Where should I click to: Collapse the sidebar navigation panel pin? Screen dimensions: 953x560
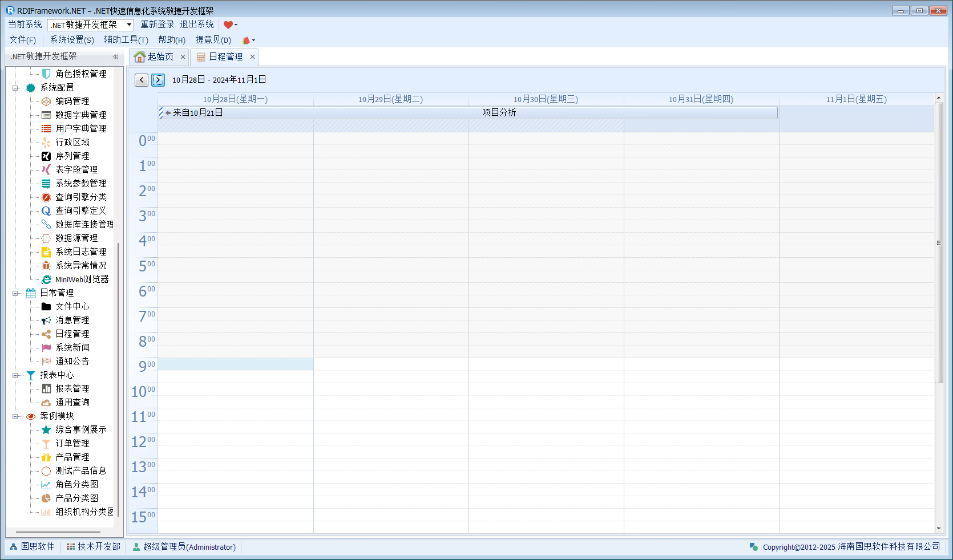pyautogui.click(x=115, y=56)
